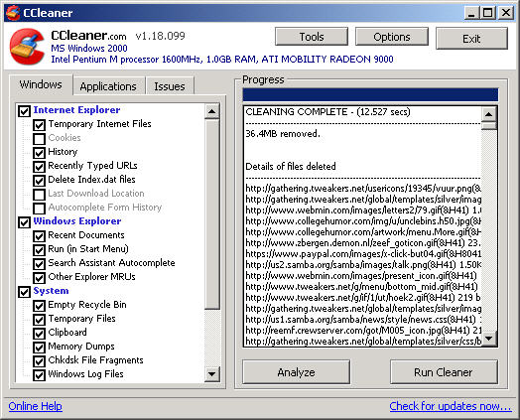Screen dimensions: 520x420
Task: Uncheck Windows Log Files
Action: click(x=39, y=375)
